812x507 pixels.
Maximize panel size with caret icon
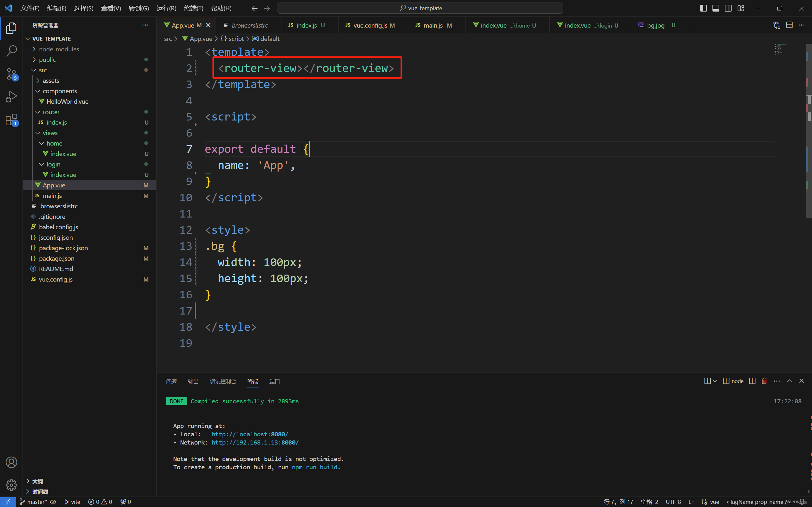789,381
